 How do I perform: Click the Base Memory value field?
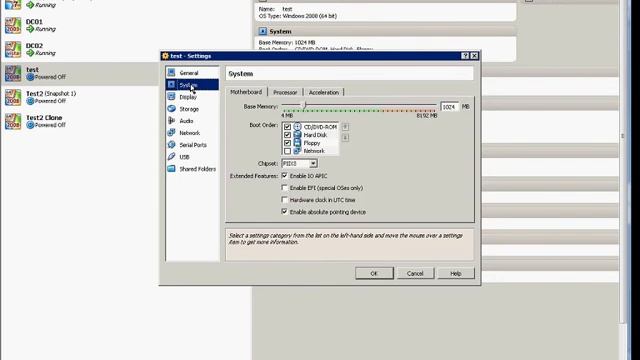pos(449,107)
